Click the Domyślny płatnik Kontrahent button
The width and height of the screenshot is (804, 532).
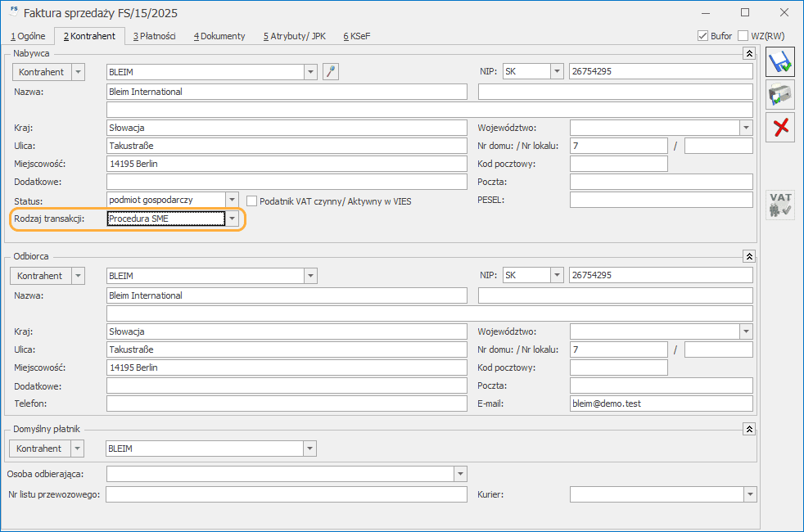click(39, 449)
